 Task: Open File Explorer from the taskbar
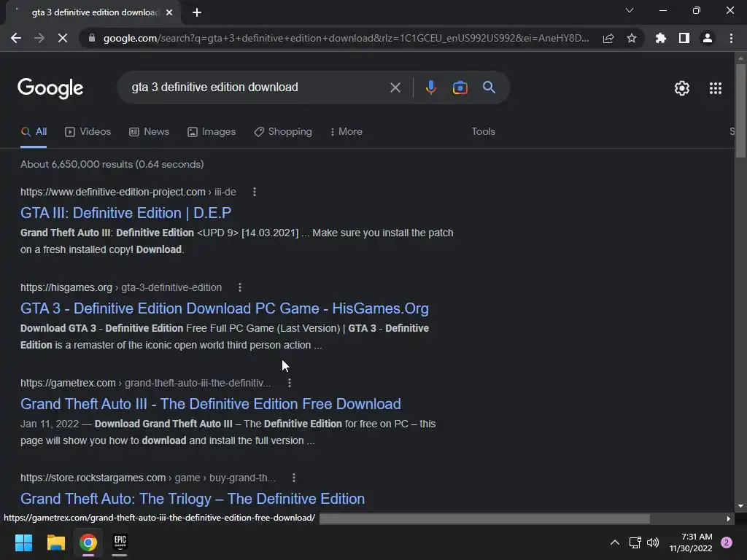[55, 542]
